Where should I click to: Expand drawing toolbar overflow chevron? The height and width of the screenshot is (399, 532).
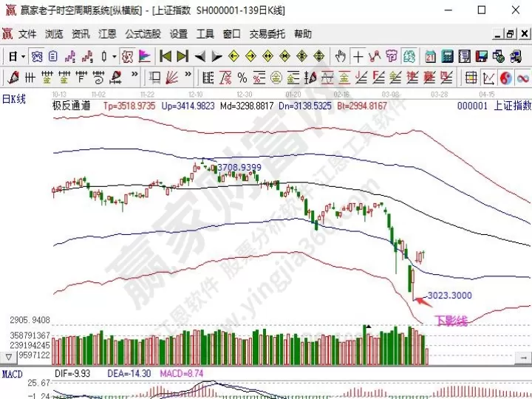(134, 74)
